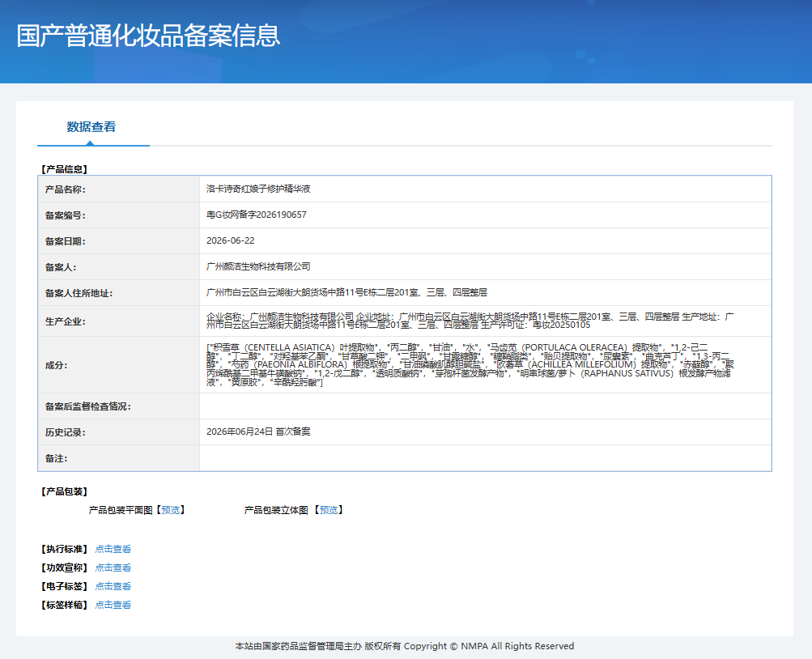812x659 pixels.
Task: Open 点击查看 link for 功效宣称
Action: click(x=113, y=568)
